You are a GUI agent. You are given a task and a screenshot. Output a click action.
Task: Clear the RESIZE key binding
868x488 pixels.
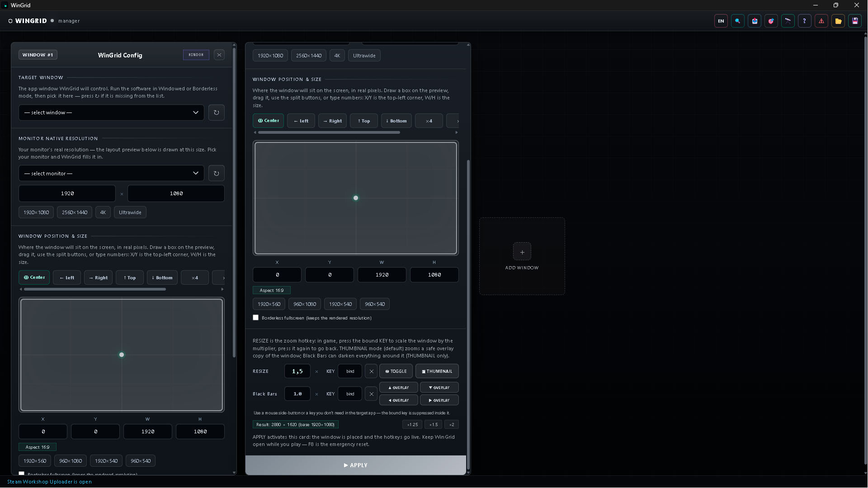point(371,371)
